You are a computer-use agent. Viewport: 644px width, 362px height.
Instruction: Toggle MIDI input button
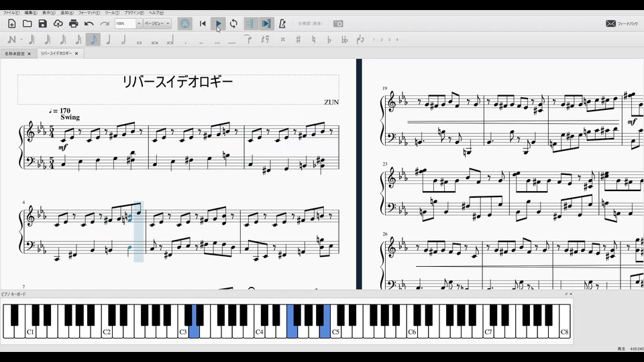point(185,24)
